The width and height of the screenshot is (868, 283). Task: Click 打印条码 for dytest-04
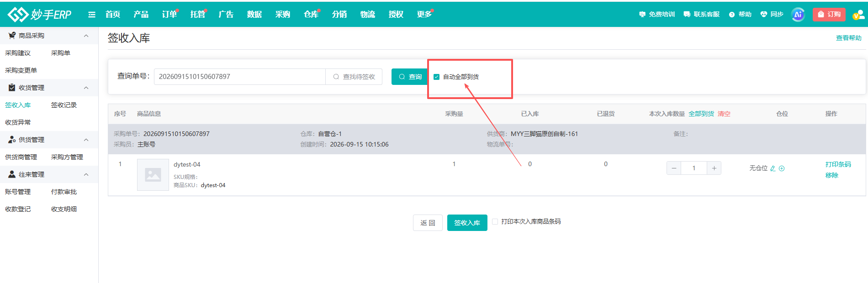(x=838, y=164)
